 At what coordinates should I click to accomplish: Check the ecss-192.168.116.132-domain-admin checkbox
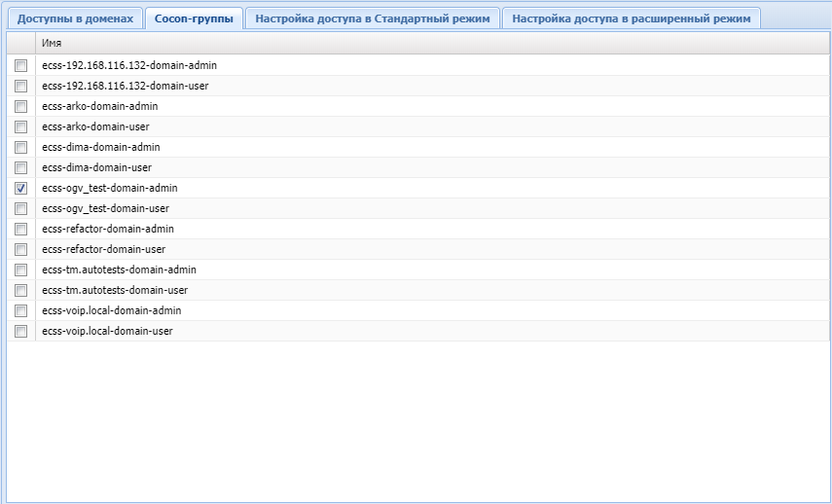click(20, 65)
